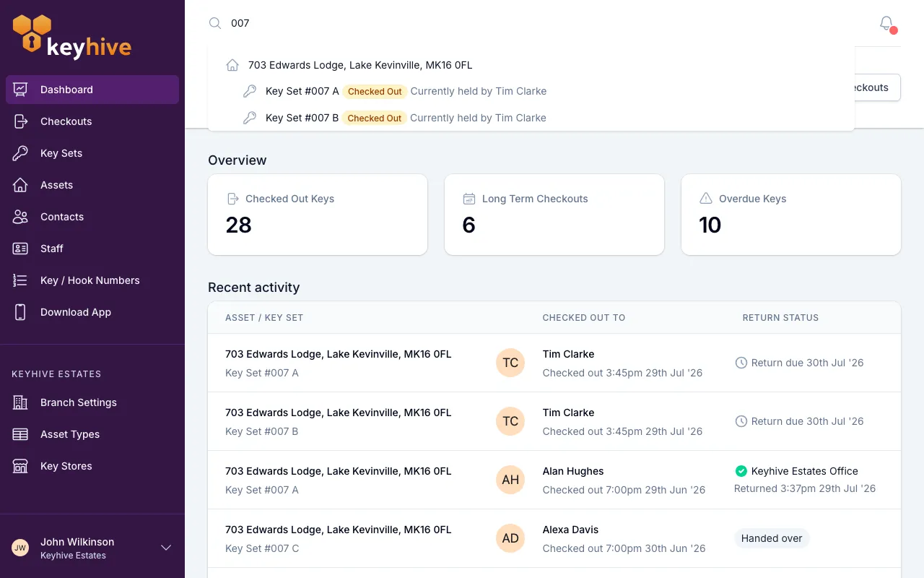Click Alexa Davis name in activity
The image size is (924, 578).
coord(571,530)
